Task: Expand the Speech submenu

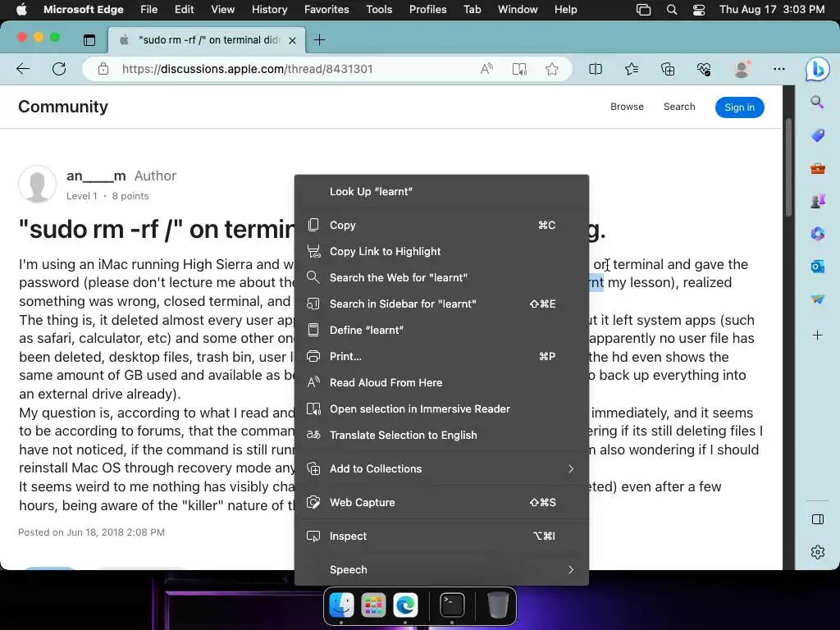Action: click(x=441, y=570)
